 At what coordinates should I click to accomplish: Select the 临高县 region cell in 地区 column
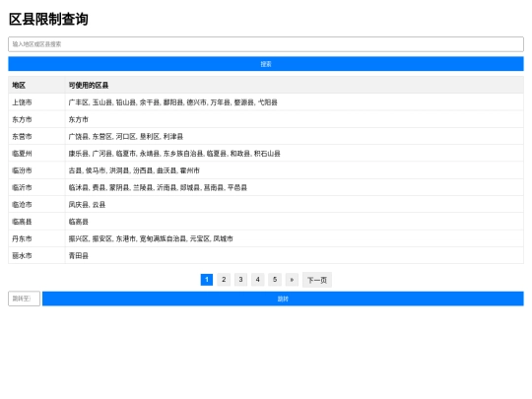36,222
